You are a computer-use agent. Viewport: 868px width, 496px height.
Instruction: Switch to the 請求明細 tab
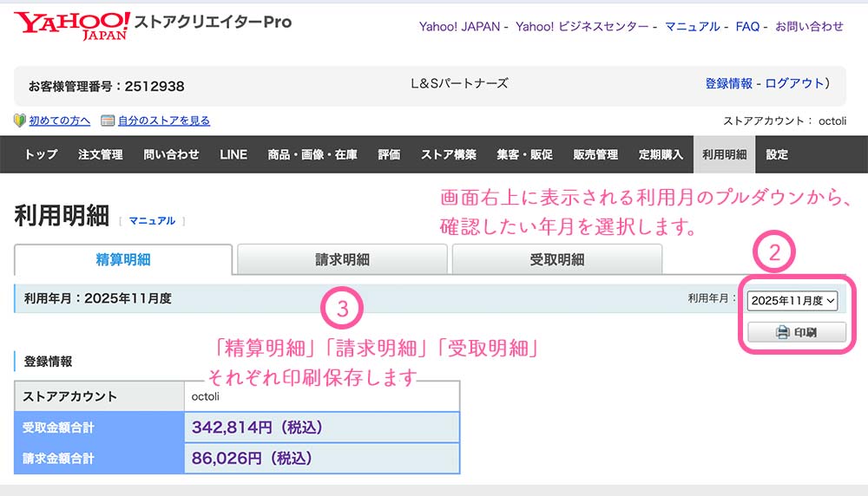(342, 259)
